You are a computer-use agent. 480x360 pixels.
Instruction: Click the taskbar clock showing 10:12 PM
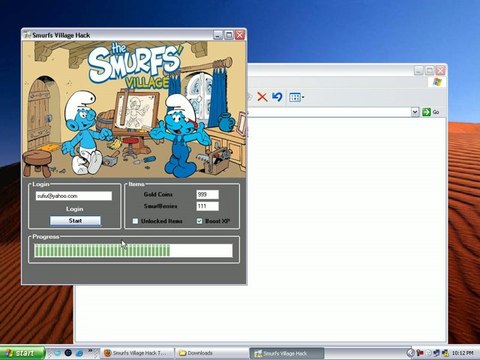(463, 353)
